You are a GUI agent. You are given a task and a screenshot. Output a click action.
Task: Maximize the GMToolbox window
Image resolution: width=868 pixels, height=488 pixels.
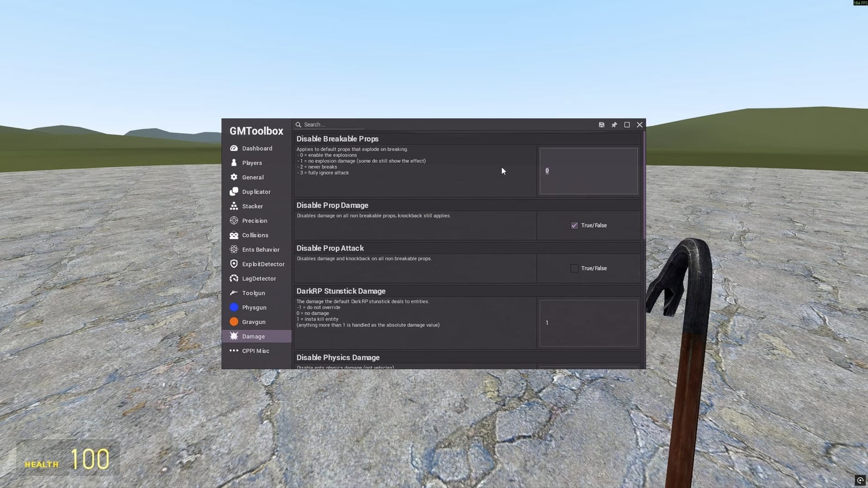click(627, 125)
